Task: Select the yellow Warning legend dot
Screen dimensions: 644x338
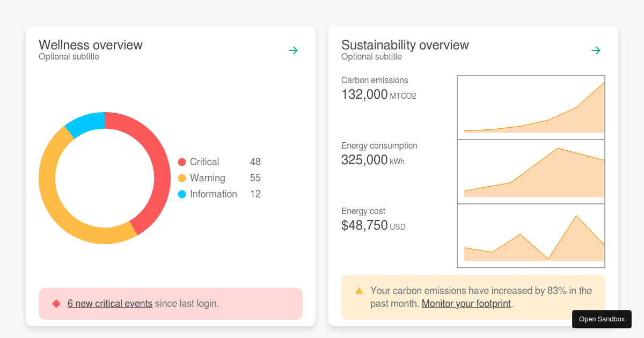Action: pos(182,178)
